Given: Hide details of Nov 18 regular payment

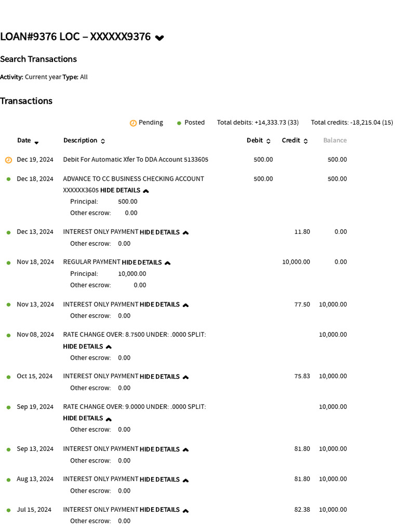Looking at the screenshot, I should pyautogui.click(x=146, y=262).
